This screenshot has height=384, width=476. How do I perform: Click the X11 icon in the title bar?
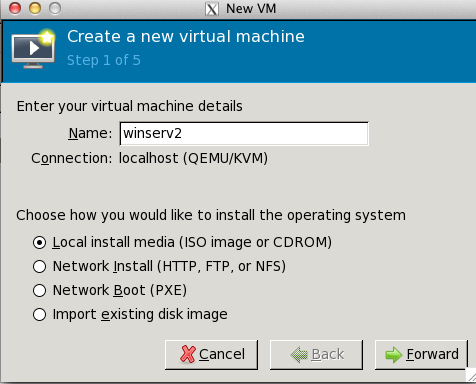[212, 9]
